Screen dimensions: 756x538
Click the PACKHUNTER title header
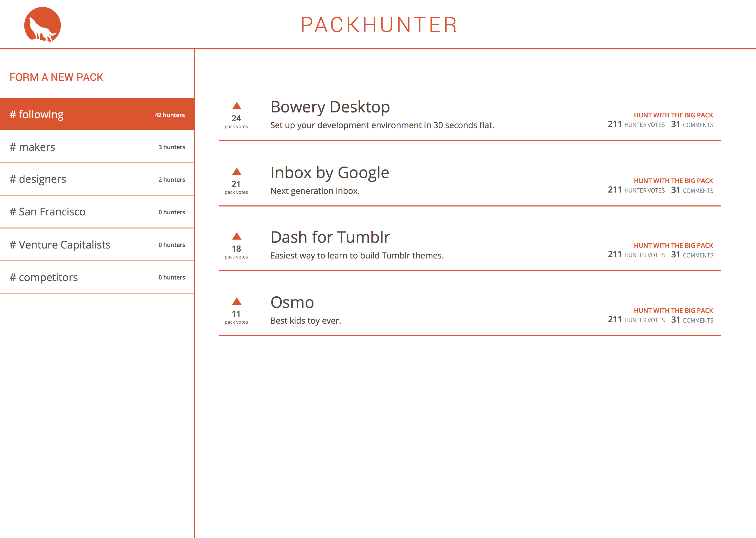[379, 25]
